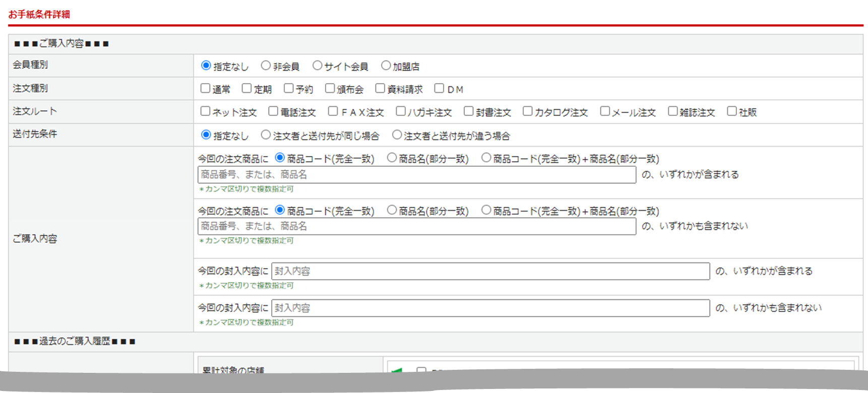Check the 社販 route checkbox
Screen dimensions: 868x393
(732, 111)
